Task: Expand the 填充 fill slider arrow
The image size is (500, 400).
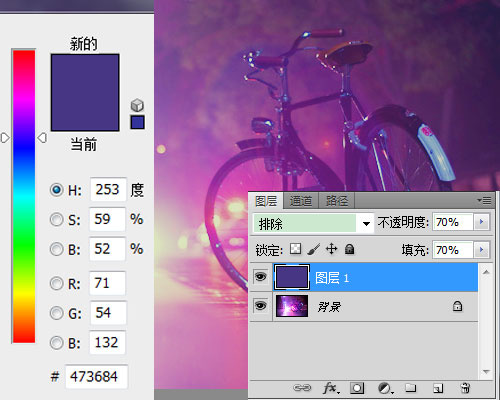Action: [x=481, y=250]
